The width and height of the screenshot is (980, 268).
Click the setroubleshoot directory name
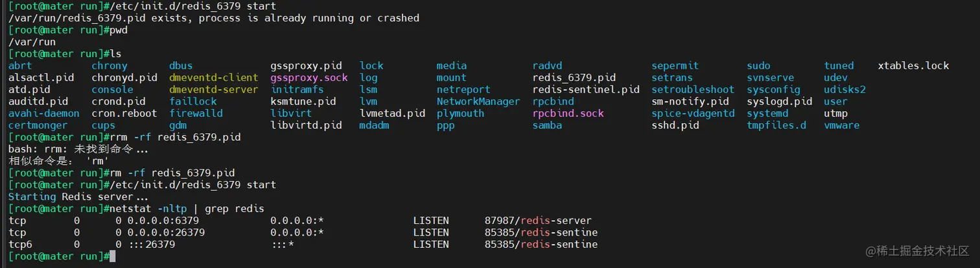click(693, 90)
